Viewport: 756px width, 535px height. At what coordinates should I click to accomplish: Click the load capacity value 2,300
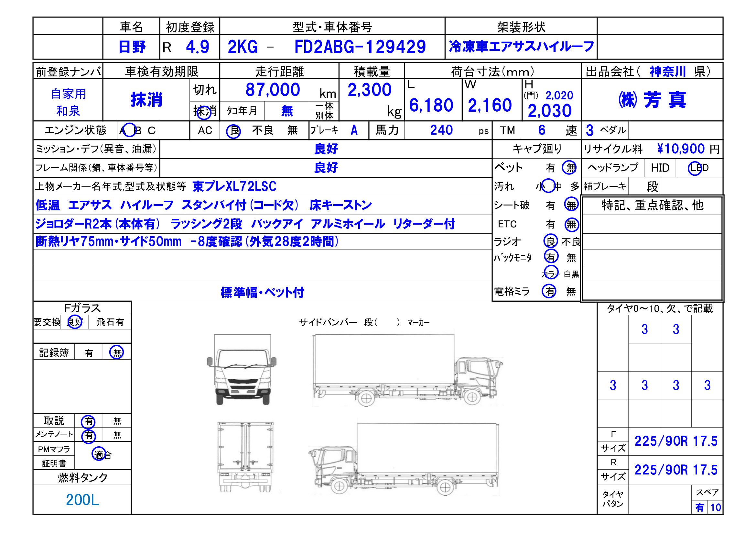pyautogui.click(x=370, y=90)
